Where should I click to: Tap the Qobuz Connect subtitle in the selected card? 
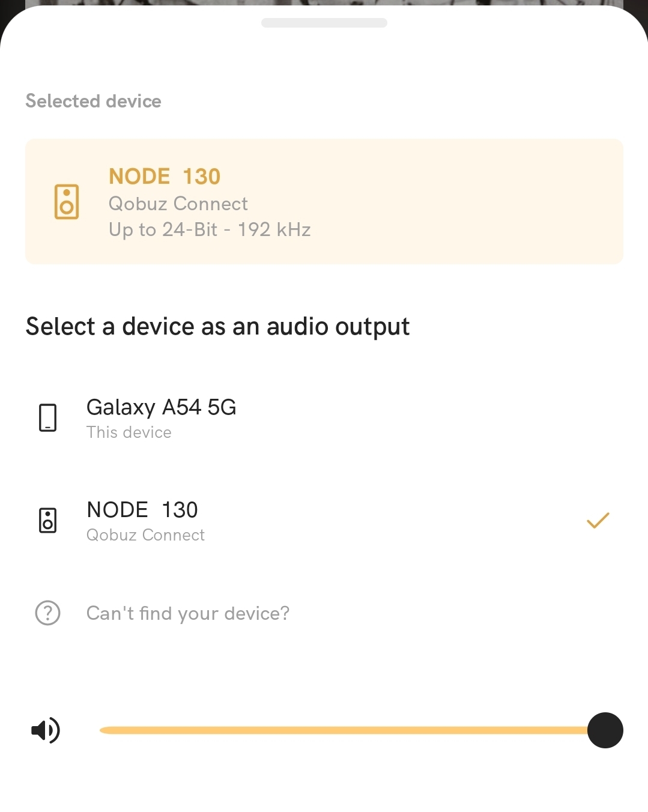pyautogui.click(x=178, y=204)
